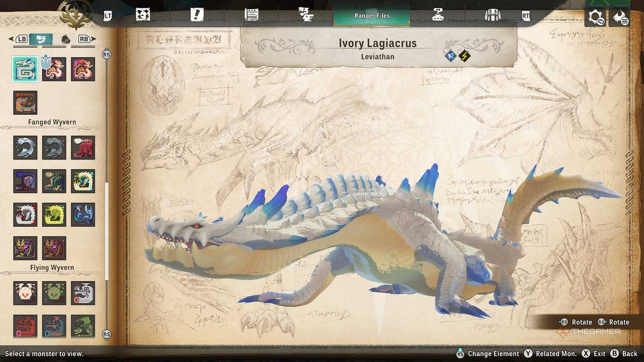Select the lone orange-and-teal icon above Fanged Wyvern
Viewport: 644px width, 362px height.
[x=25, y=103]
